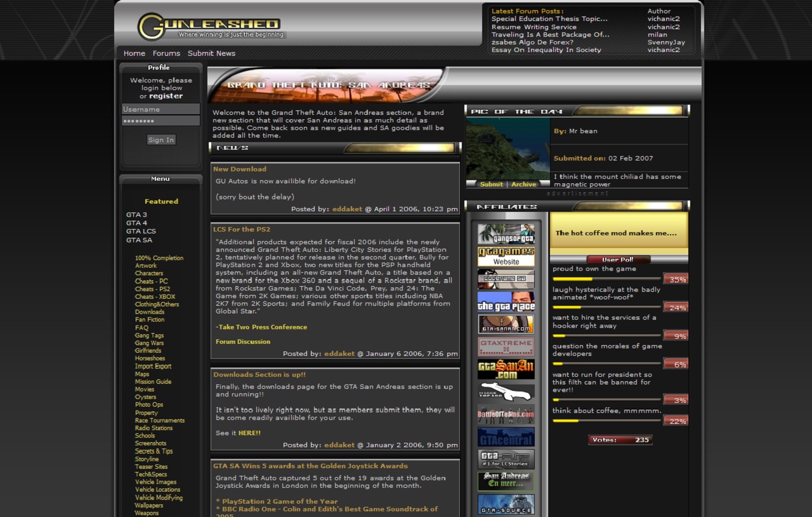
Task: Go to the Home menu
Action: [134, 53]
